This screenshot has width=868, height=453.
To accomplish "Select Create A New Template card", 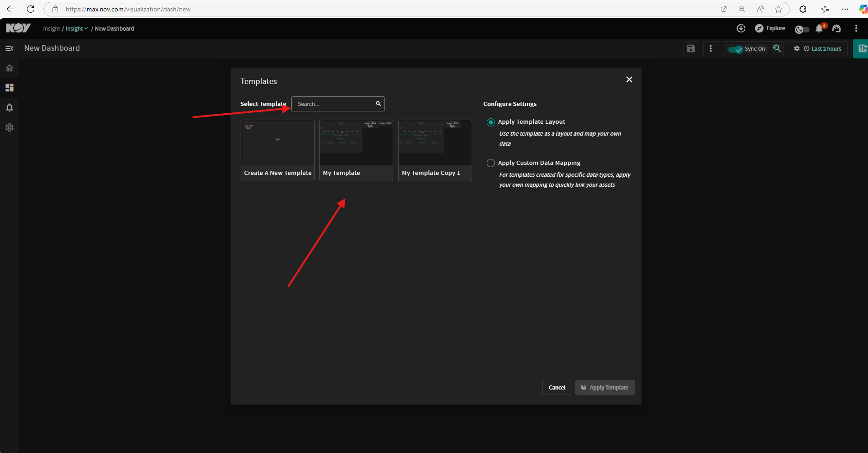I will [x=278, y=150].
